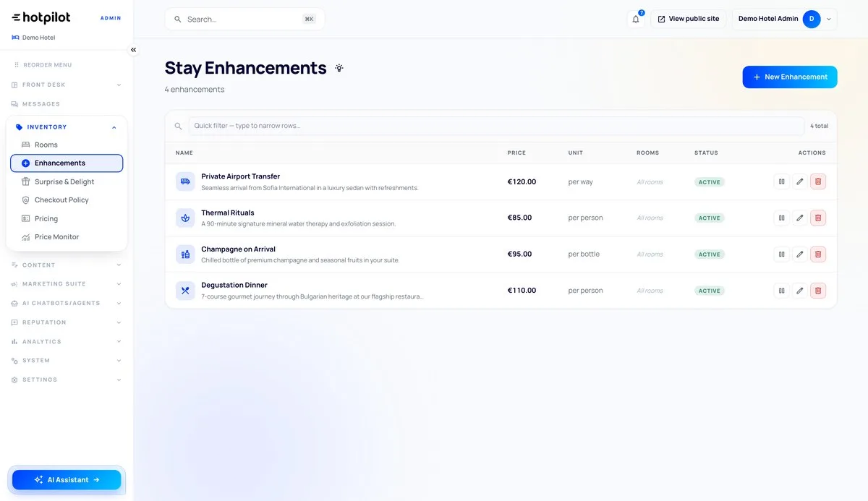Screen dimensions: 868x501
Task: Click the Thermal Rituals lotus icon
Action: pyautogui.click(x=185, y=218)
